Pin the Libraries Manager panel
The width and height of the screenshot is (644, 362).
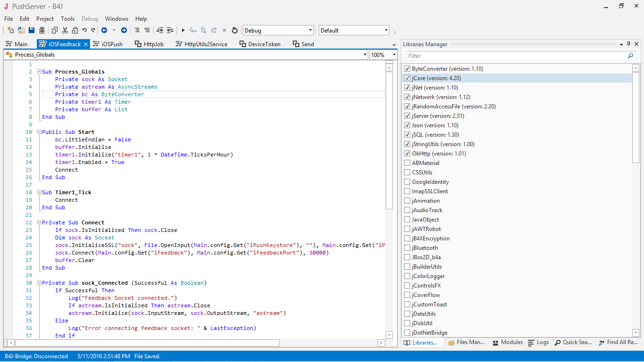(x=628, y=44)
